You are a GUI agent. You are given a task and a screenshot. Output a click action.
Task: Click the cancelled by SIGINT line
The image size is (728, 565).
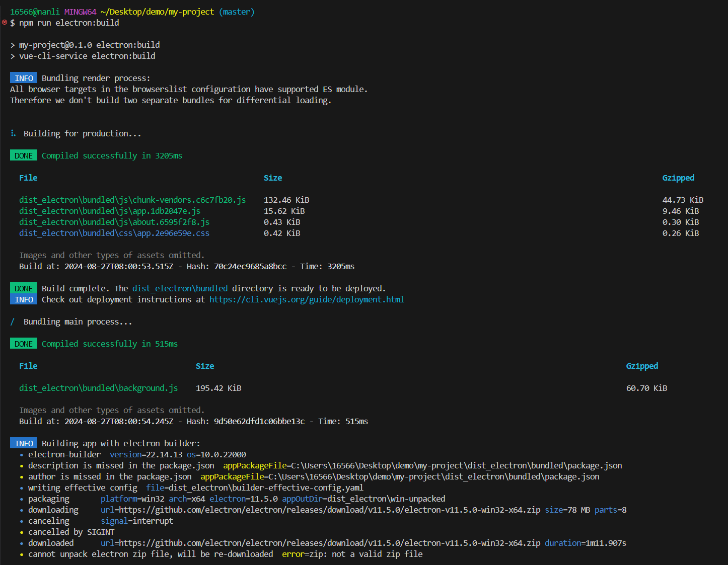[x=71, y=532]
